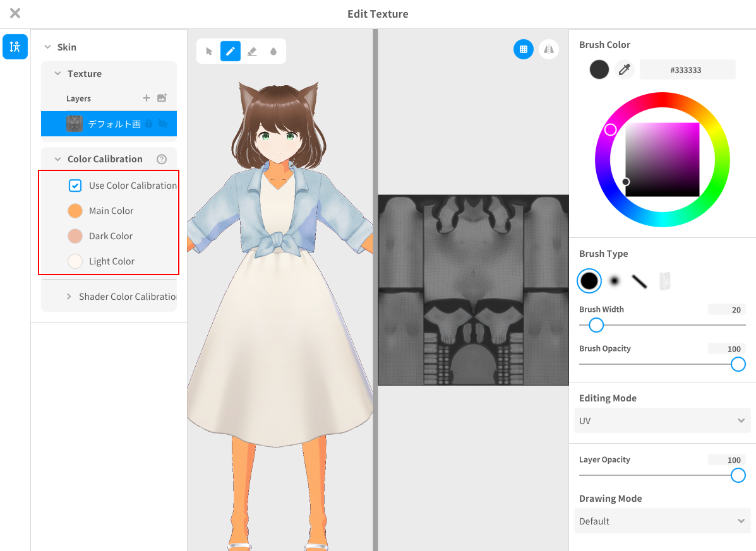
Task: Toggle visibility of the default layer
Action: pyautogui.click(x=163, y=124)
